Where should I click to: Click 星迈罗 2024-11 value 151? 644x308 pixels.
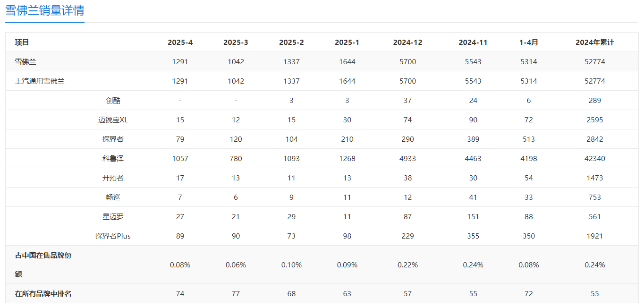pos(473,217)
